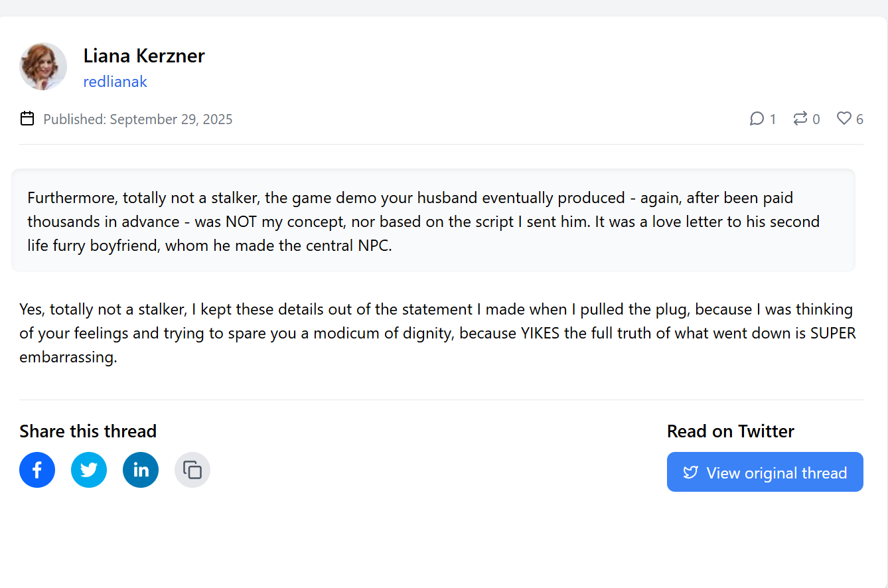Click the likes count number 6
The width and height of the screenshot is (888, 588).
coord(859,119)
